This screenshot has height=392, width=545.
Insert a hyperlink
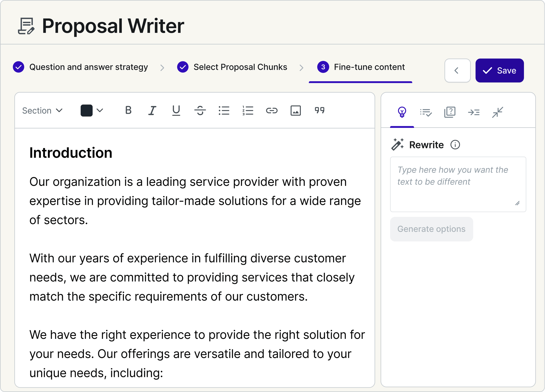coord(272,110)
